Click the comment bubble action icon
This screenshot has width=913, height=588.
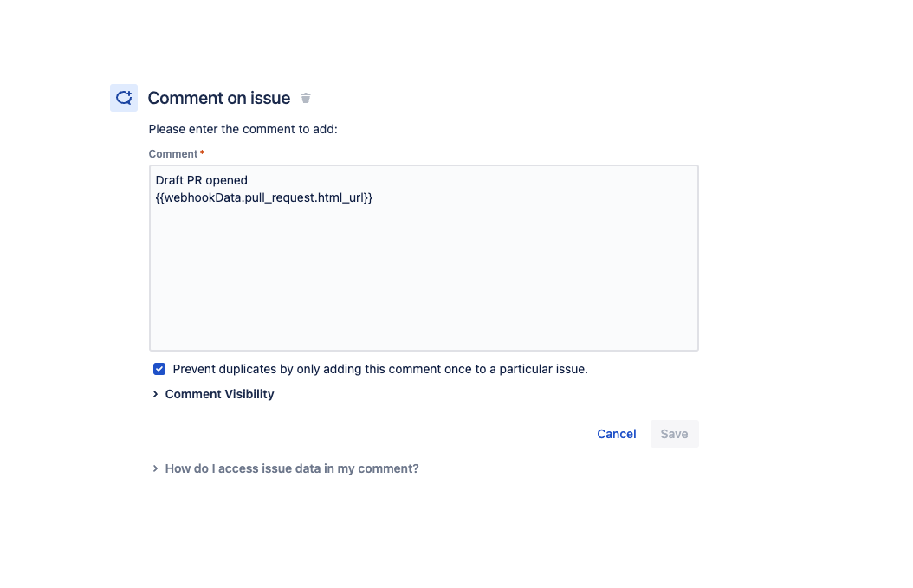124,98
